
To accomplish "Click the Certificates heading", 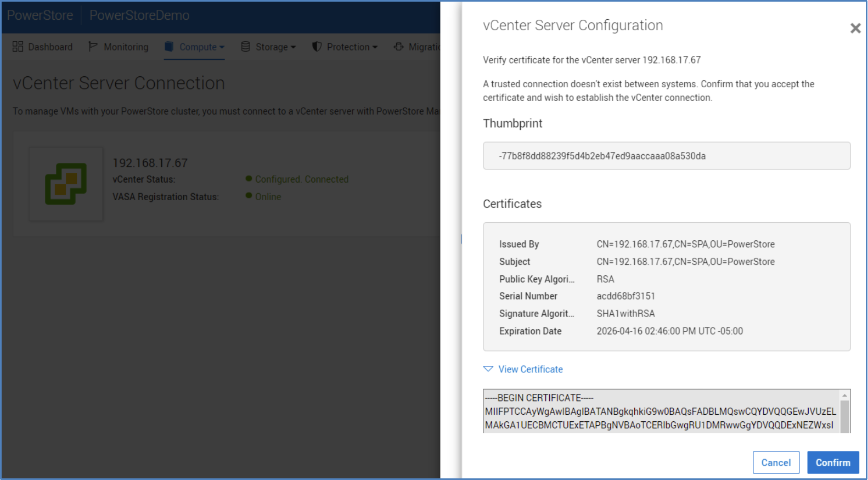I will tap(512, 204).
